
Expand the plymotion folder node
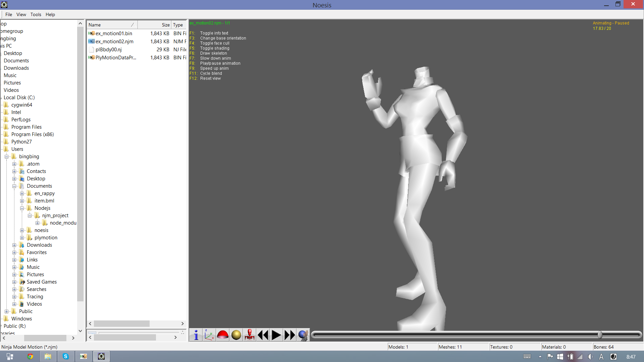point(22,238)
